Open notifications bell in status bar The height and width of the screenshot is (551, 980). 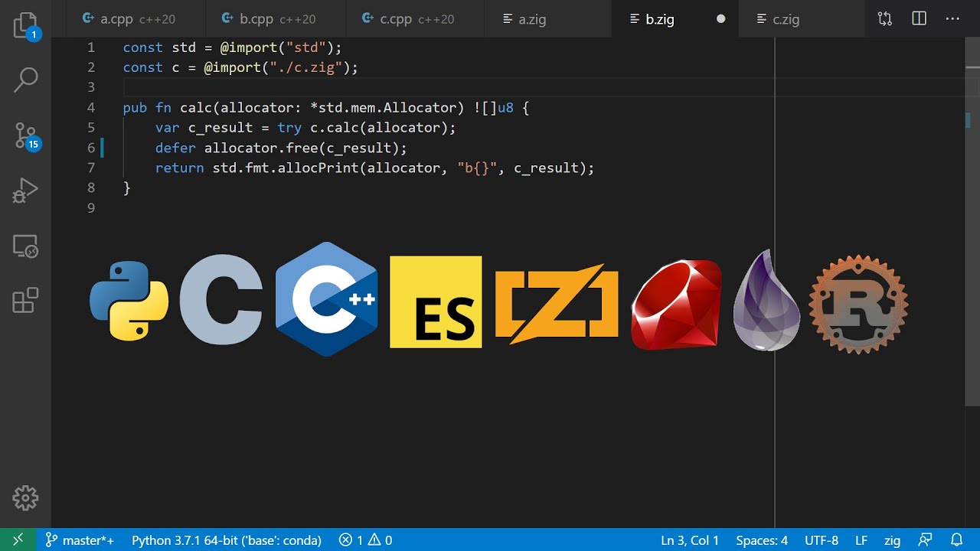(x=956, y=540)
